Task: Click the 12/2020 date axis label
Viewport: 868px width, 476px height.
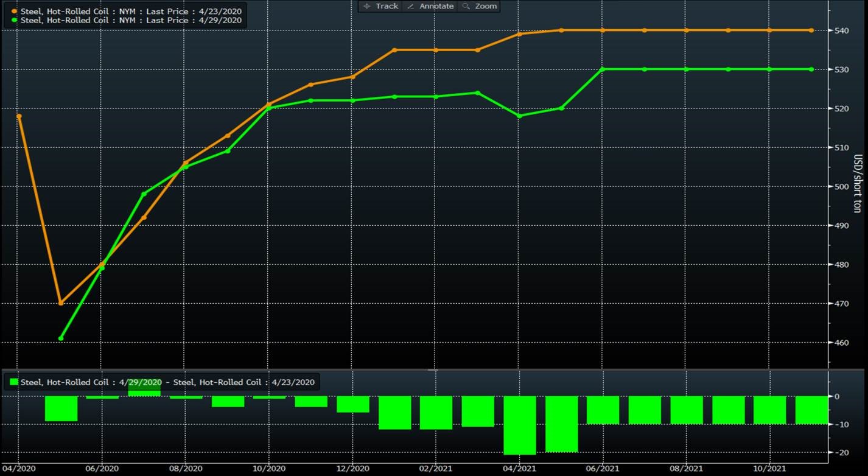Action: (x=353, y=468)
